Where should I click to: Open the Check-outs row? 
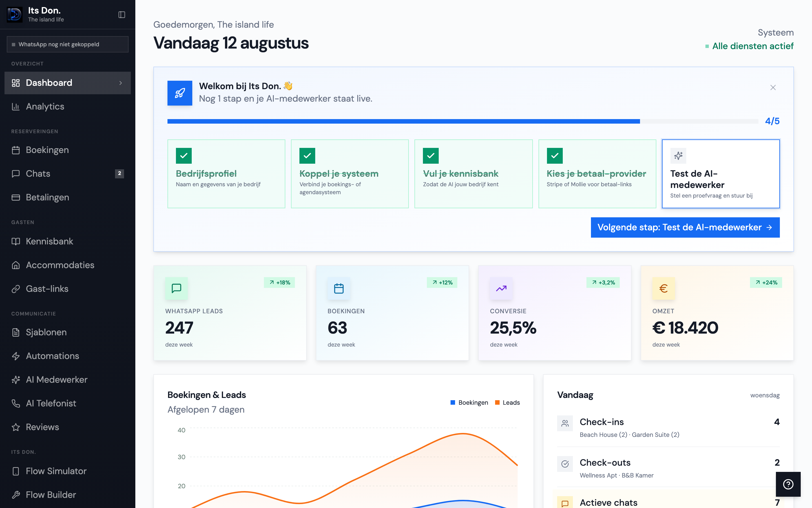tap(668, 468)
